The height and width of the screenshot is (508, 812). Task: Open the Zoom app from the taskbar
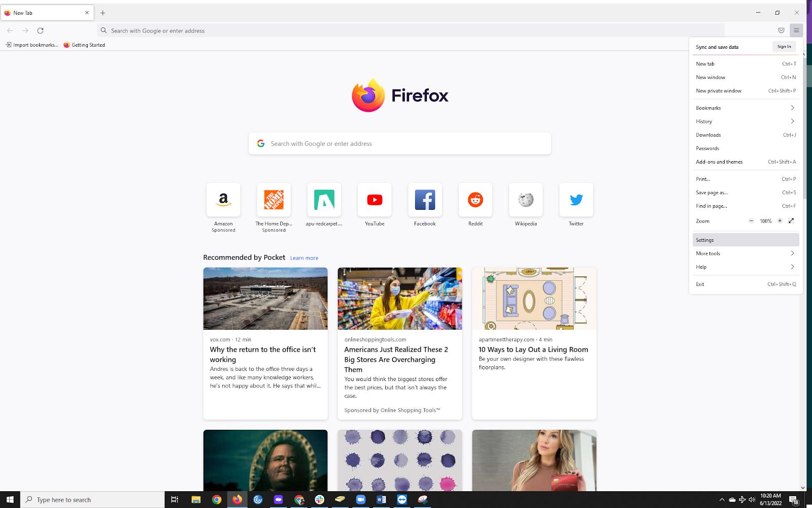coord(361,499)
